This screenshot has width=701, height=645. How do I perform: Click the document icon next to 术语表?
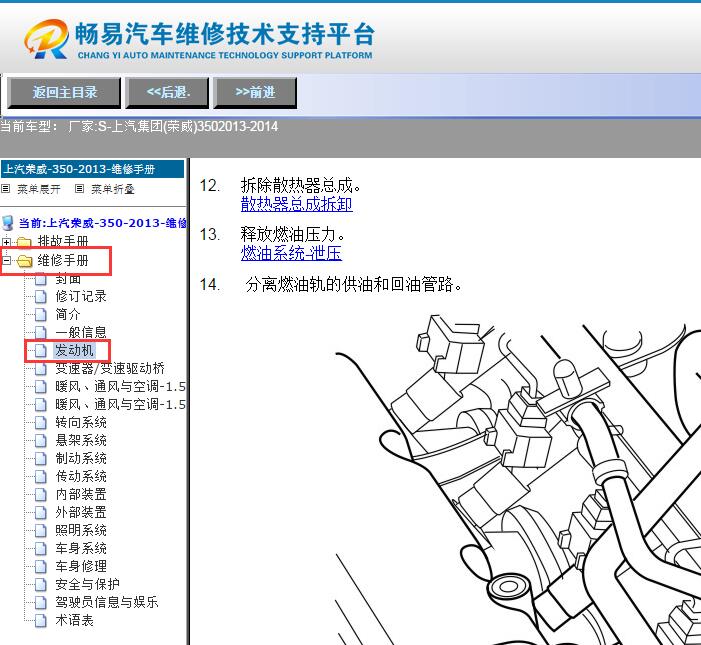pyautogui.click(x=41, y=621)
